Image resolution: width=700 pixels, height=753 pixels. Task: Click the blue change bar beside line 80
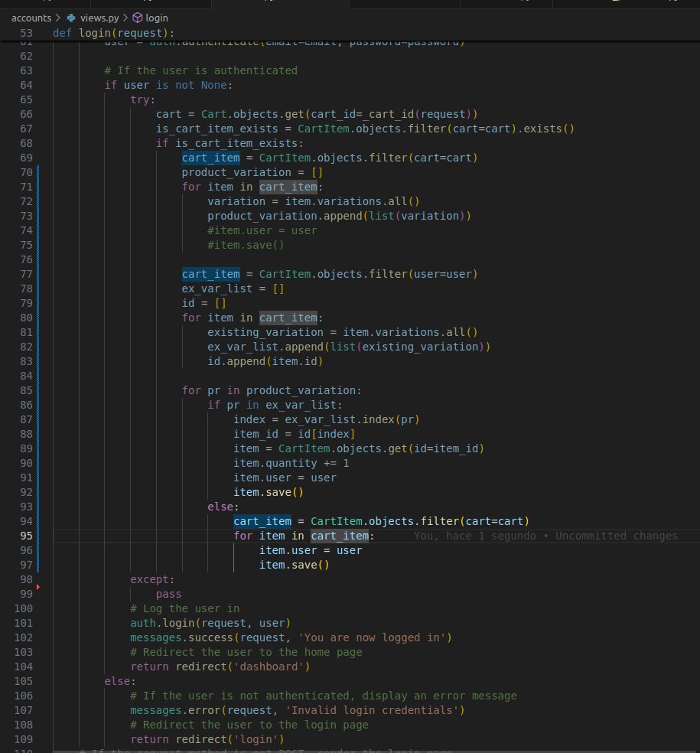38,318
